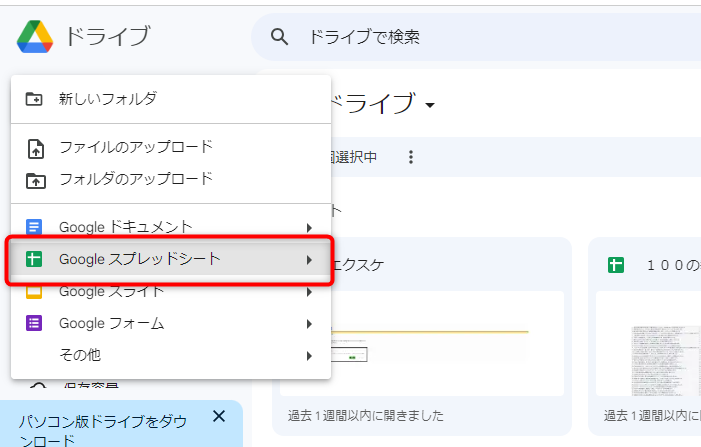
Task: Open first suggested file card thumbnail
Action: (x=422, y=343)
